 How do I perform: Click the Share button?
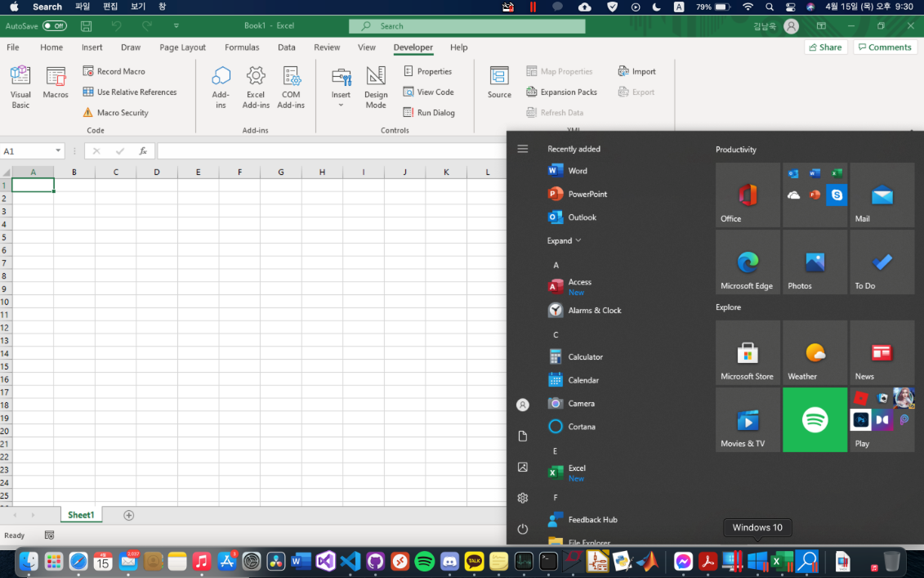[826, 47]
